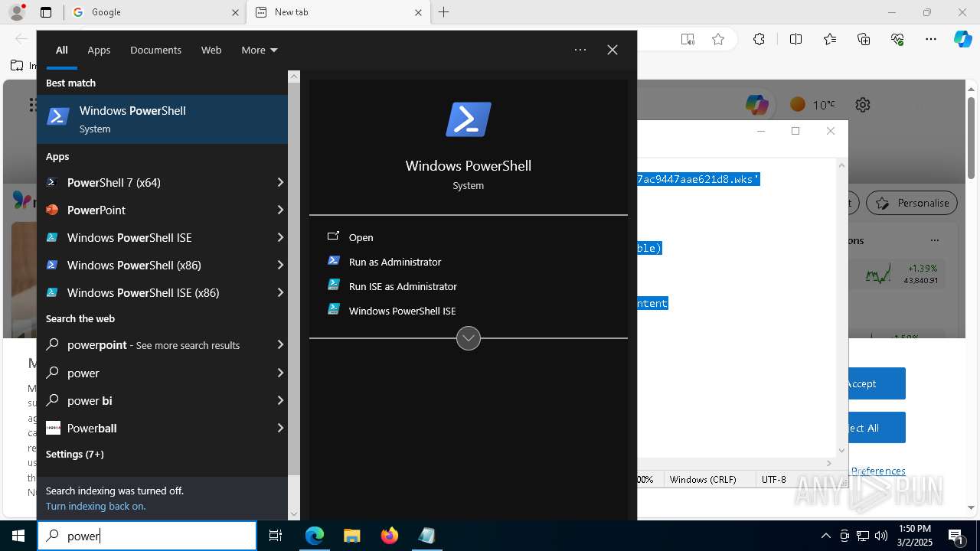Close the search panel with X

point(612,50)
